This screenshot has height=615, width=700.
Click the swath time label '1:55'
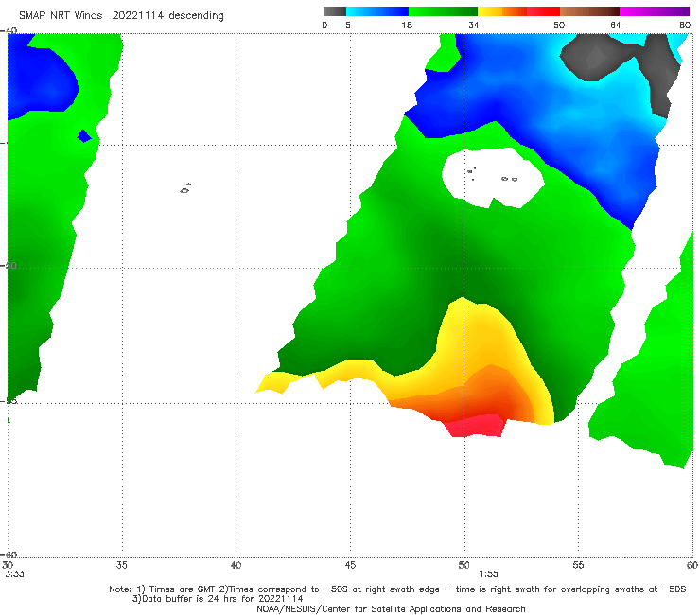(x=488, y=574)
